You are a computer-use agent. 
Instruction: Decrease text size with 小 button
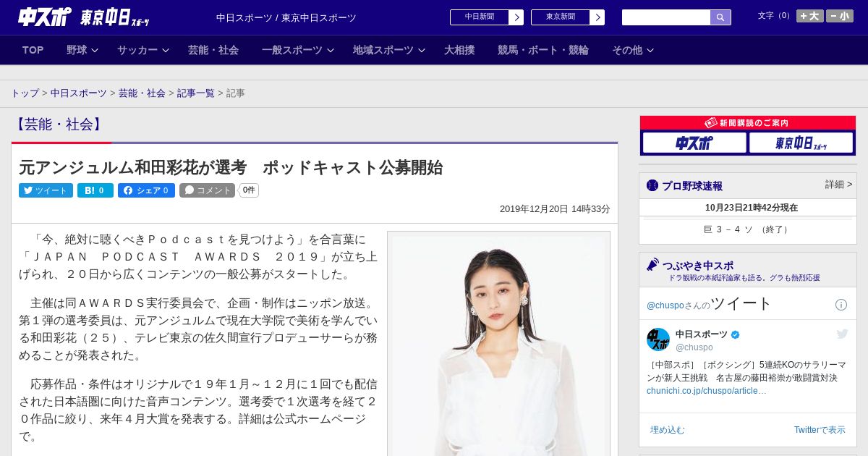pyautogui.click(x=839, y=16)
